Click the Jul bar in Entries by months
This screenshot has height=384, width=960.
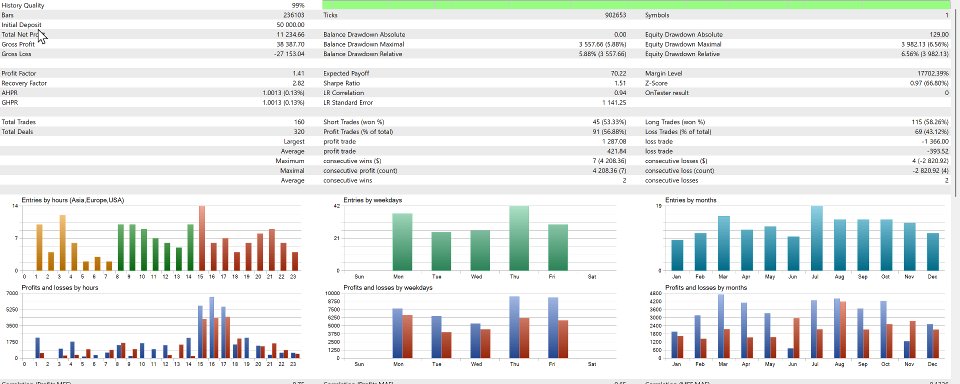tap(817, 238)
